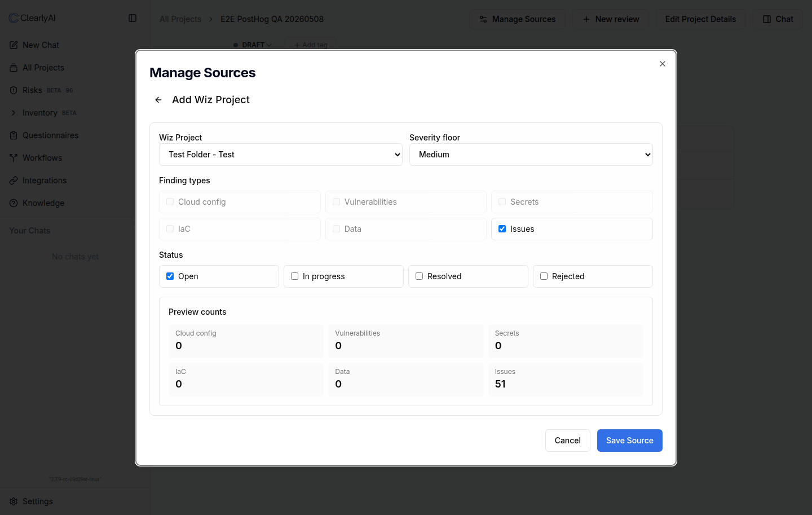The width and height of the screenshot is (812, 515).
Task: Click the Data preview count card
Action: 406,379
